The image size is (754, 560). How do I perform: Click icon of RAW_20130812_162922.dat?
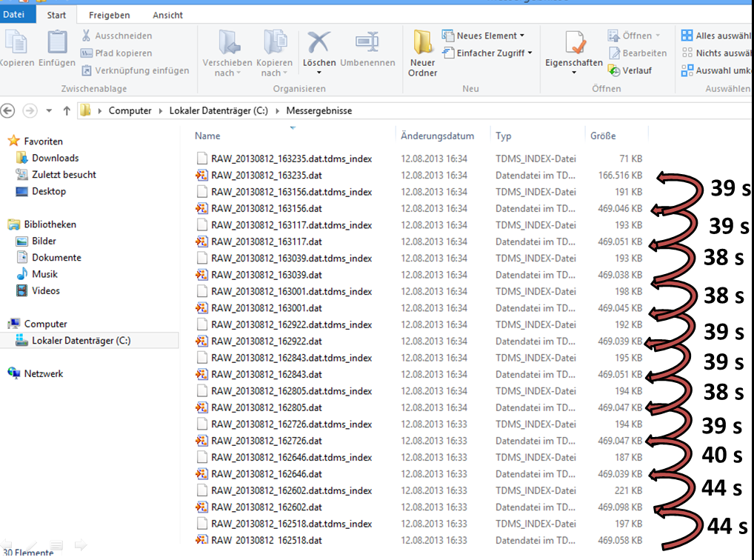click(201, 341)
